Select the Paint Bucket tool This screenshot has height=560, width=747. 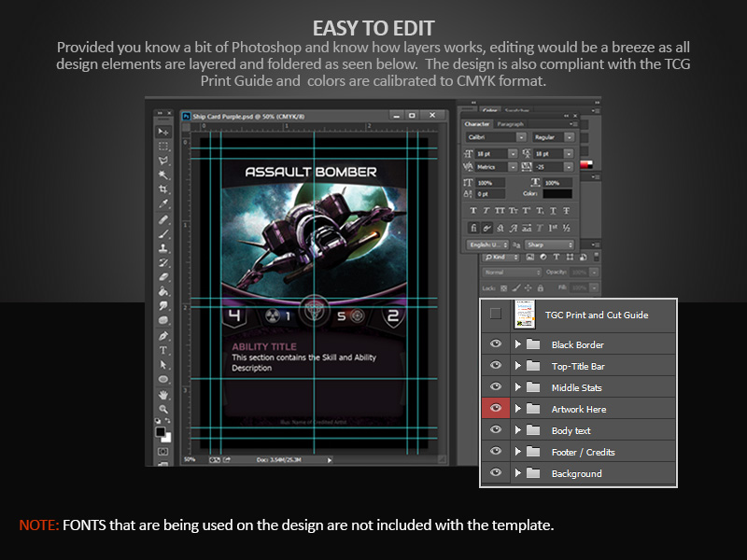pyautogui.click(x=163, y=291)
